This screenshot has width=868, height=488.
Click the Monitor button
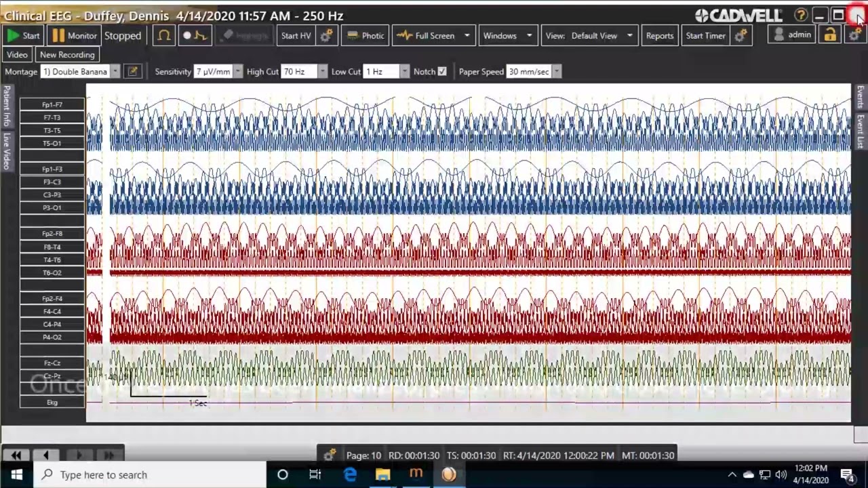tap(75, 36)
